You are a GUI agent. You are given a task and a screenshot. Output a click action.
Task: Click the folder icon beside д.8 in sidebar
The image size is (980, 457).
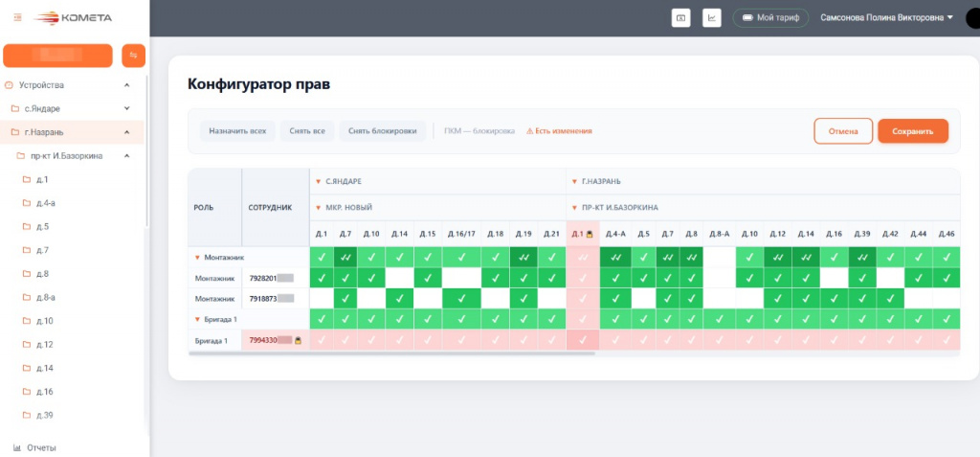click(x=27, y=274)
